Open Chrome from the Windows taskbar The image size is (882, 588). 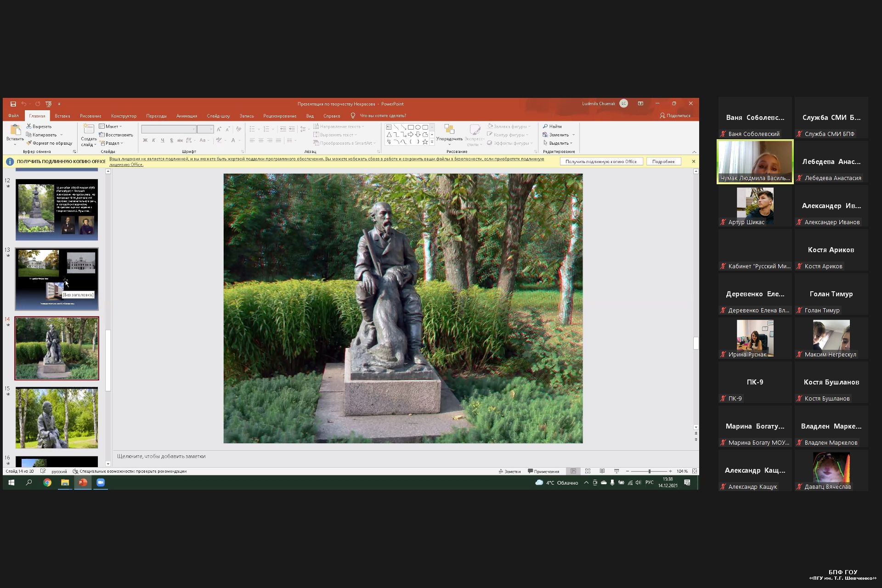click(x=47, y=482)
